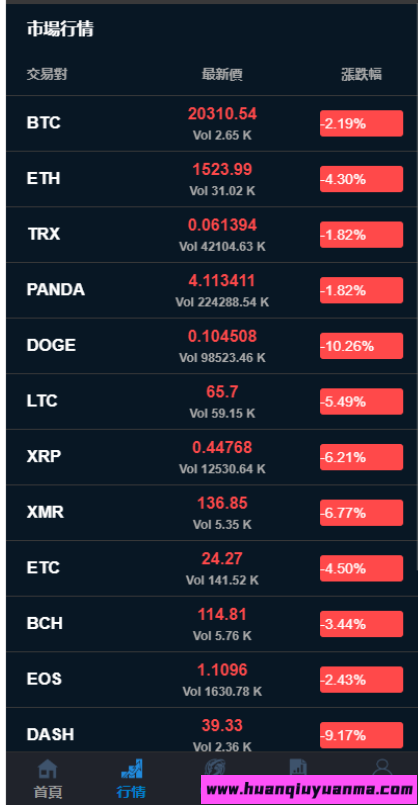This screenshot has height=805, width=418.
Task: Open the LTC trading pair
Action: coord(212,401)
